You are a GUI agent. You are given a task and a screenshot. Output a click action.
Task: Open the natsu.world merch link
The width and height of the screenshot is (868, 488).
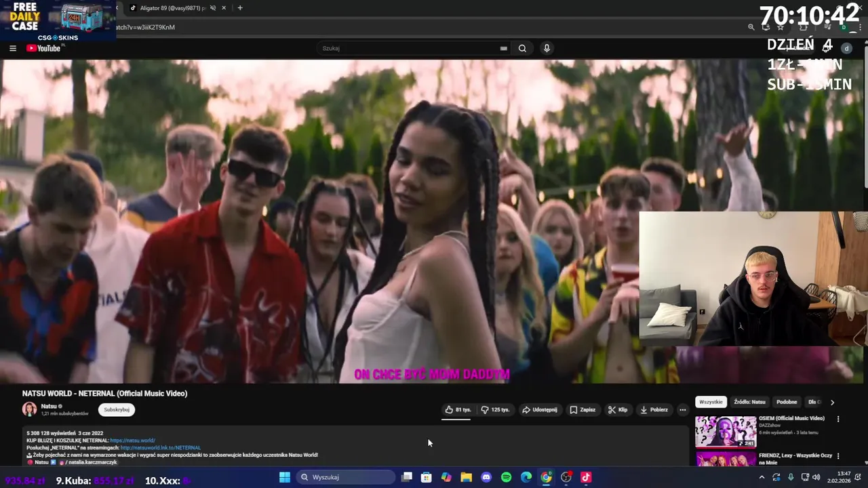pyautogui.click(x=133, y=441)
